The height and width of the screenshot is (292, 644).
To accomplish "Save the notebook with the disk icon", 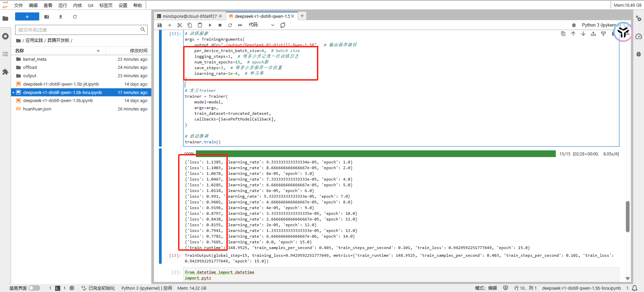I will [160, 25].
